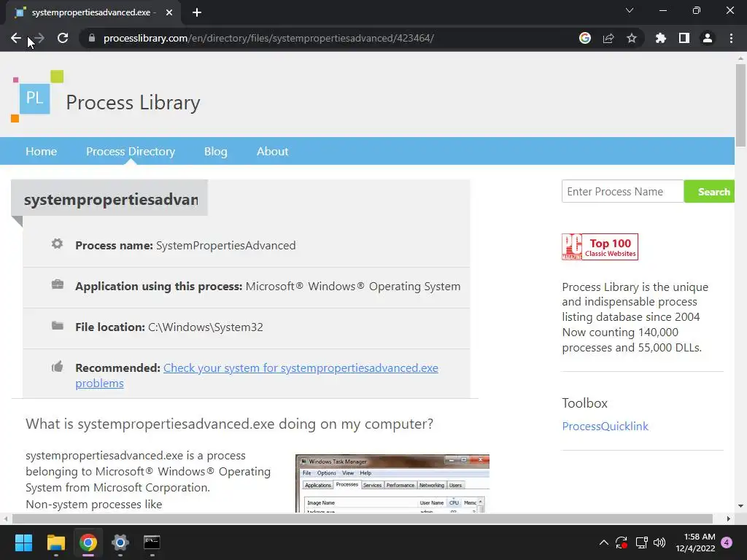
Task: Click the browser forward arrow
Action: point(39,38)
